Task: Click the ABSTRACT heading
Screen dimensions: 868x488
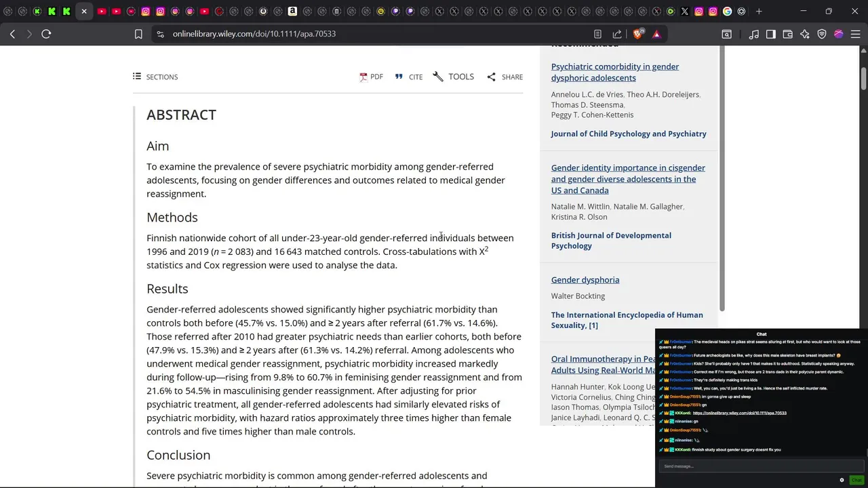Action: [x=181, y=115]
